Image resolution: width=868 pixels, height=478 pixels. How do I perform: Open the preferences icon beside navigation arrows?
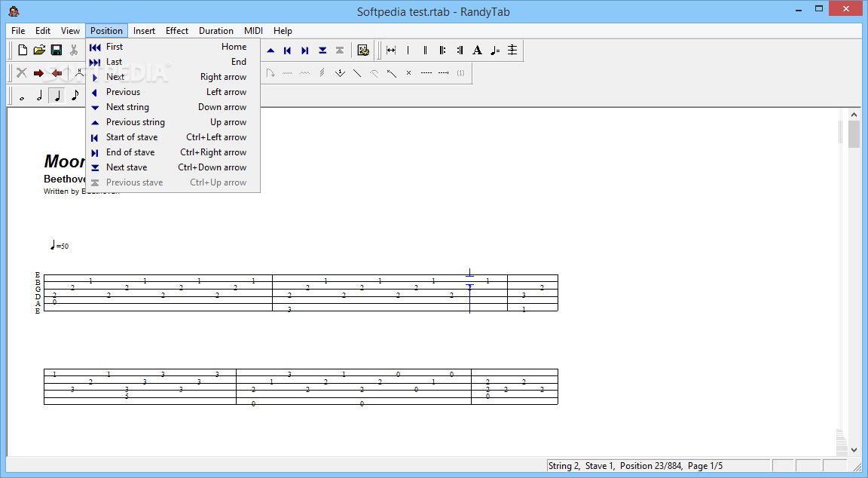click(363, 51)
